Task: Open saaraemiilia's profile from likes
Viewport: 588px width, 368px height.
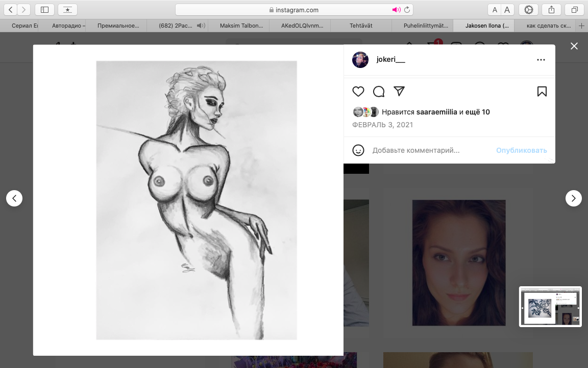Action: [436, 112]
